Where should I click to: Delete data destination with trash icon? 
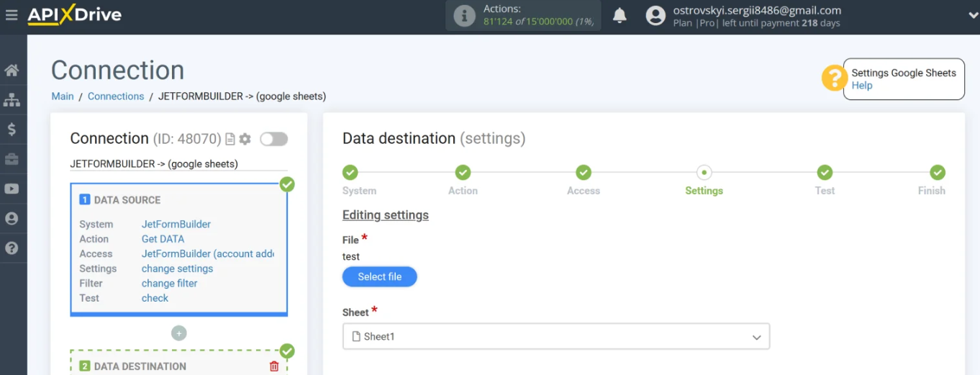[x=274, y=366]
